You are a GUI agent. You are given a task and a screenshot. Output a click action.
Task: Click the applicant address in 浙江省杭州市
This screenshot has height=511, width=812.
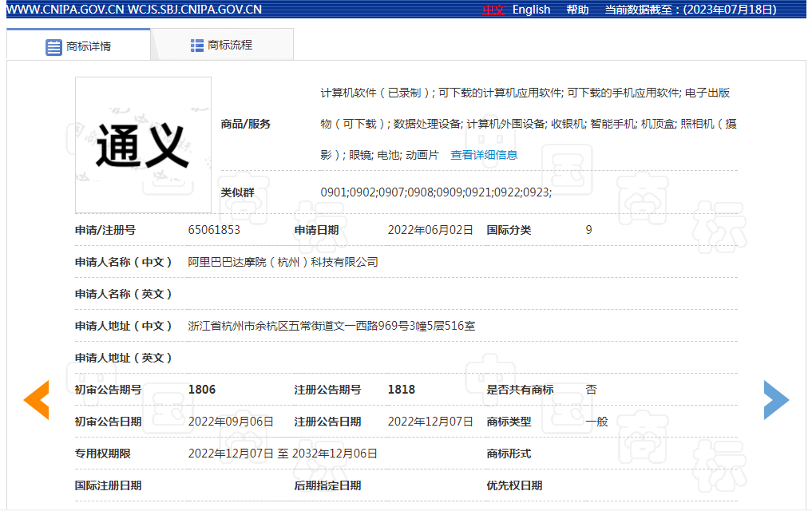click(x=331, y=326)
